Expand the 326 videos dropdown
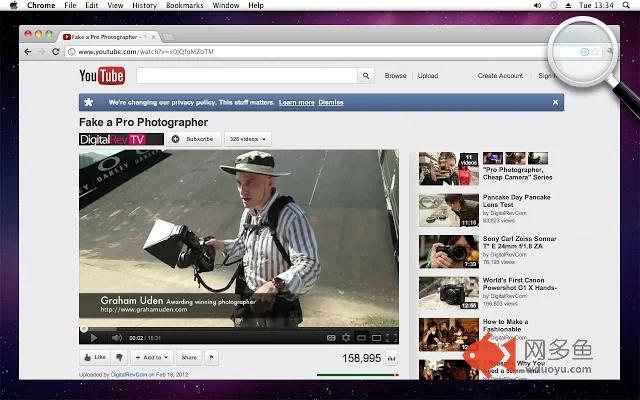Screen dimensions: 640x400 tap(248, 139)
